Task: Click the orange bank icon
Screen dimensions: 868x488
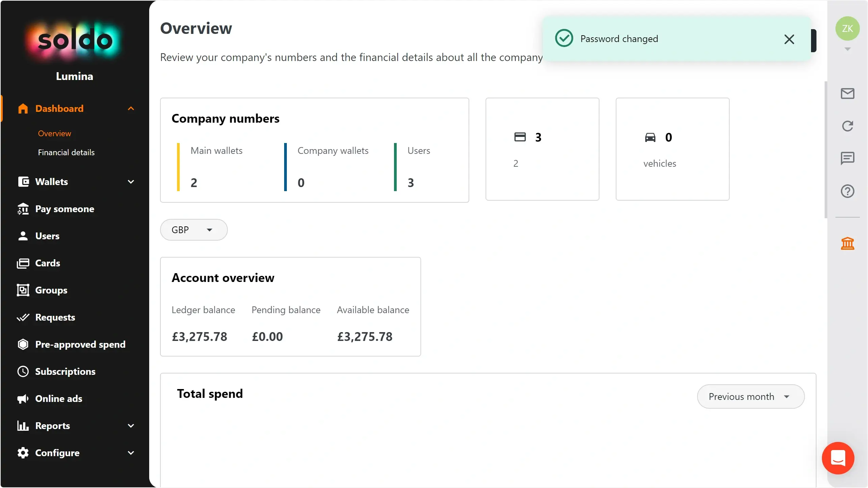Action: [x=847, y=243]
